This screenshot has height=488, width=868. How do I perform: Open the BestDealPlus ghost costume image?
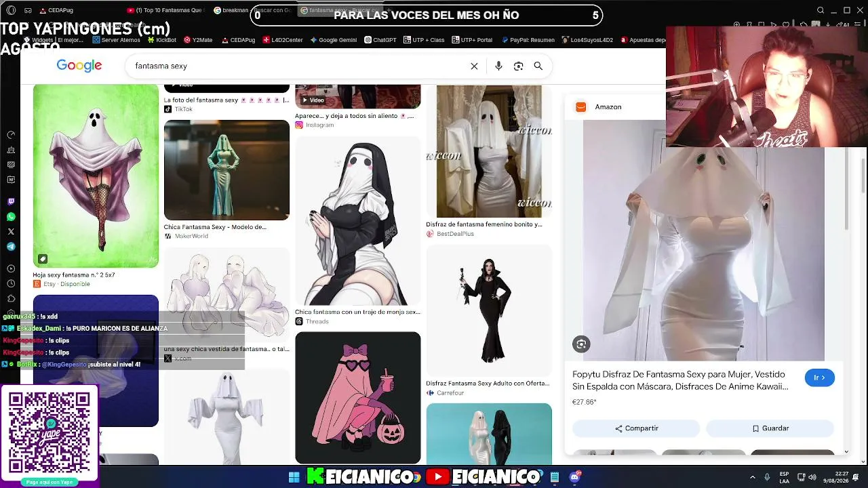tap(489, 151)
